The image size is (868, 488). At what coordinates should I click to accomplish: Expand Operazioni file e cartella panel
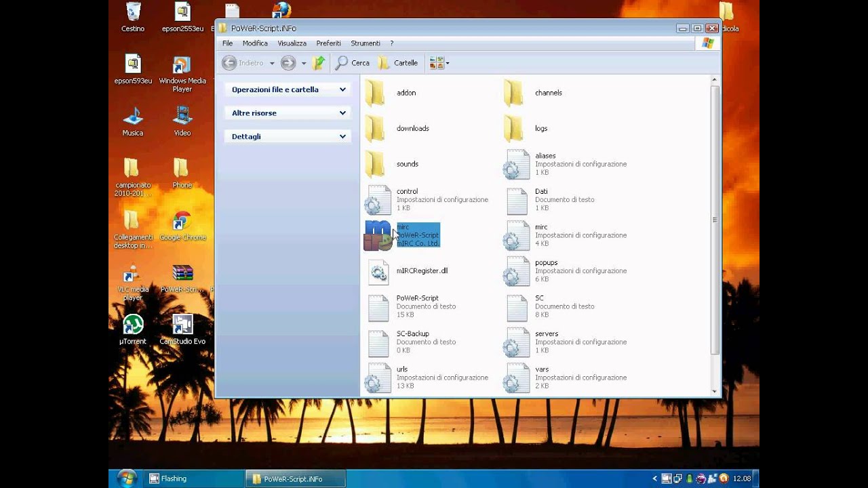288,89
